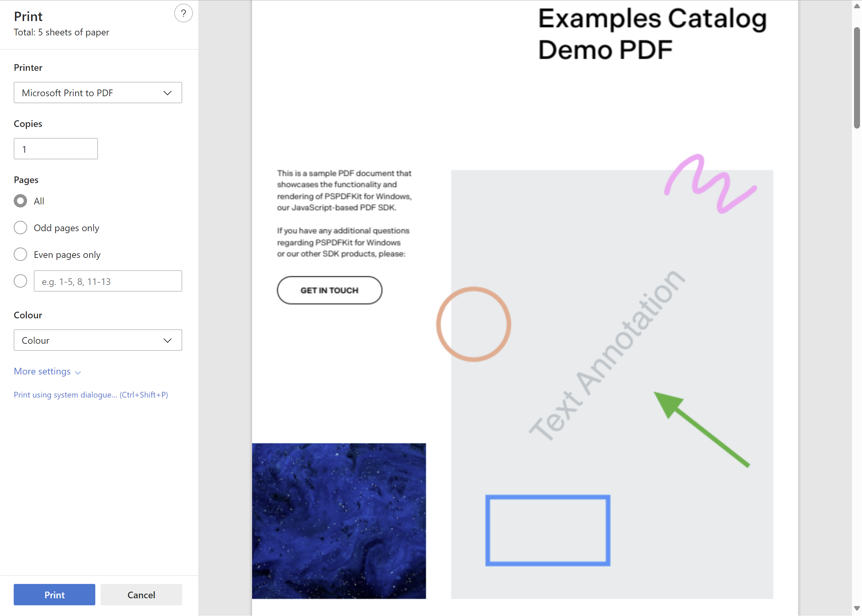This screenshot has width=862, height=616.
Task: Select the custom page range radio button
Action: [x=20, y=282]
